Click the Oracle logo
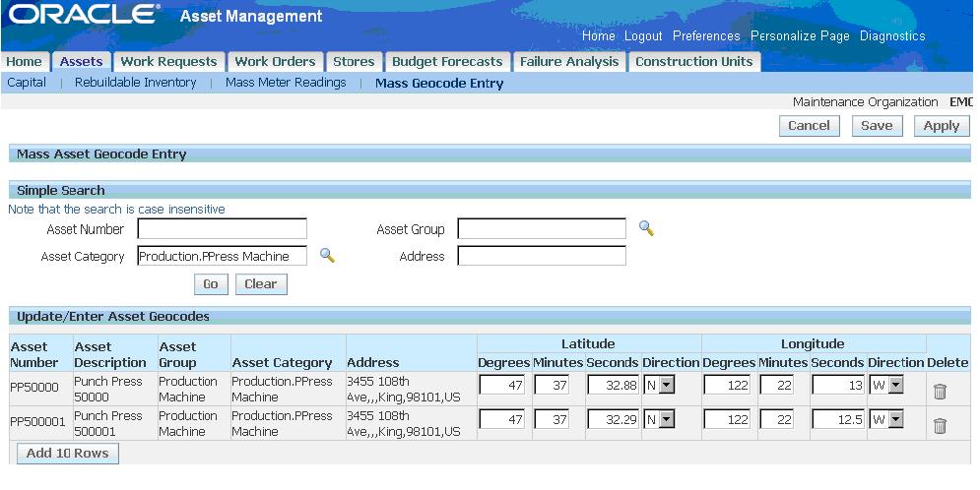 (84, 14)
